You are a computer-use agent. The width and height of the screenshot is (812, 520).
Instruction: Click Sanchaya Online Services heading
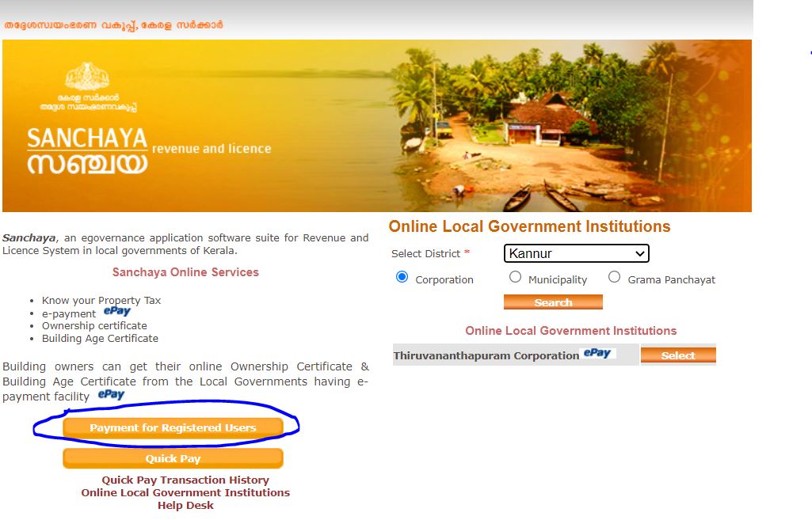(x=185, y=272)
